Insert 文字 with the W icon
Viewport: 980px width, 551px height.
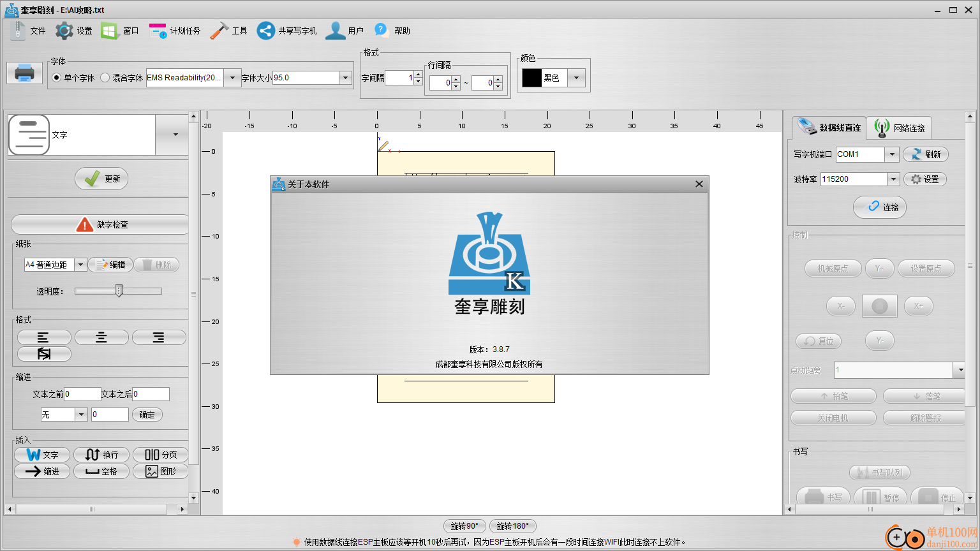(x=42, y=455)
